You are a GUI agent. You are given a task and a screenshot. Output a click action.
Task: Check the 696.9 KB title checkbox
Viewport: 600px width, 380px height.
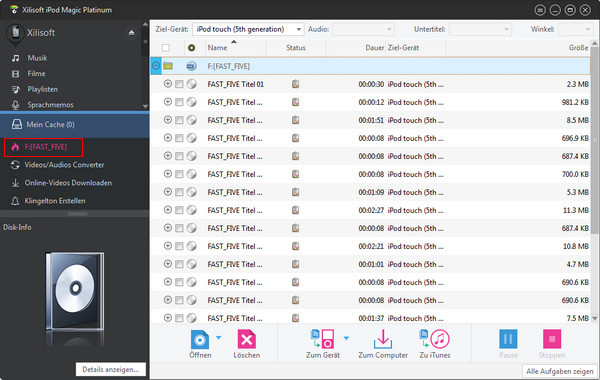[x=179, y=139]
